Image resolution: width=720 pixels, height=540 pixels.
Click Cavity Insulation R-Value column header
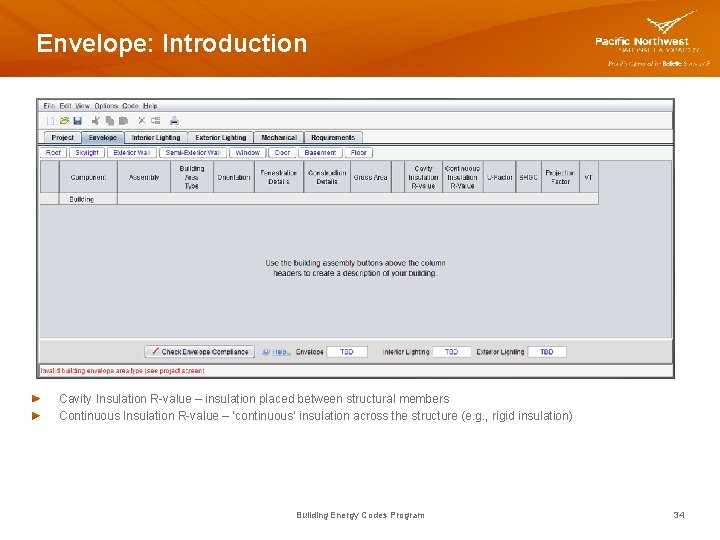tap(423, 177)
